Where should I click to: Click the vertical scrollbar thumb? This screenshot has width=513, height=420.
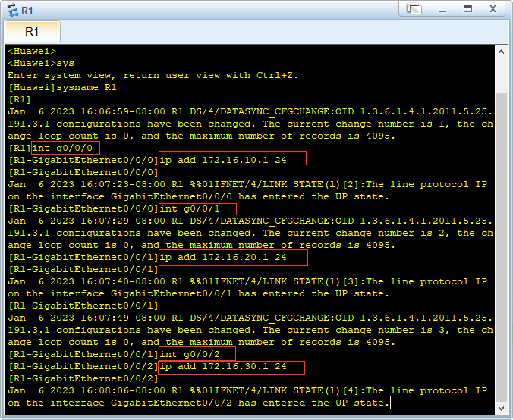(501, 247)
